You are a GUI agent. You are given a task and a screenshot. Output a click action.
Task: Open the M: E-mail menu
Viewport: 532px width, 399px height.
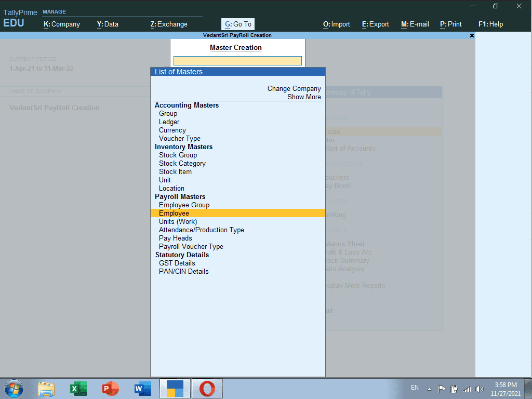(415, 24)
